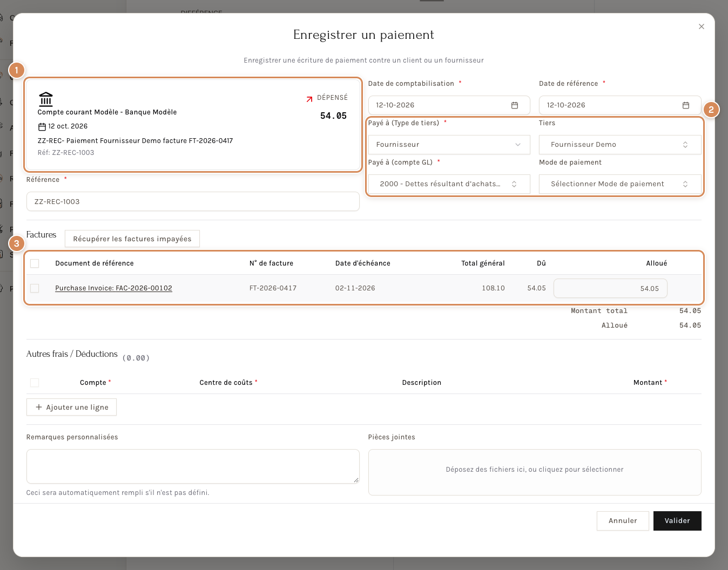
Task: Toggle checkbox in Autres frais table header
Action: (x=35, y=383)
